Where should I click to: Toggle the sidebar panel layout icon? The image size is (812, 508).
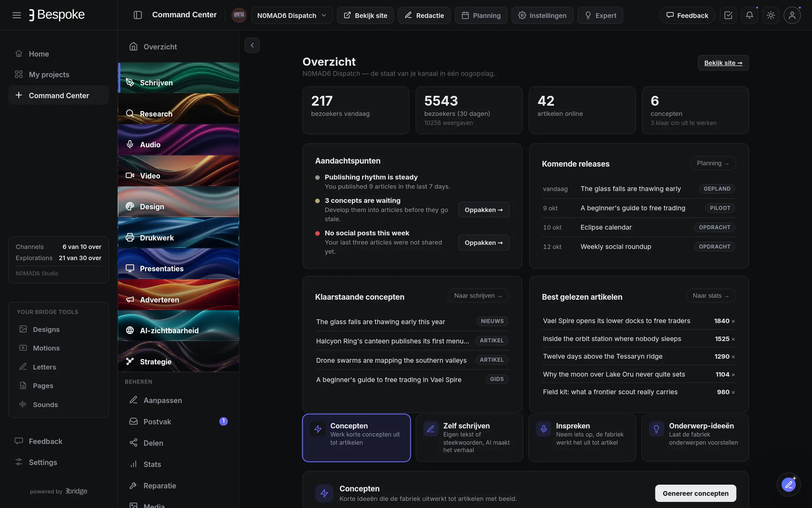click(x=138, y=15)
